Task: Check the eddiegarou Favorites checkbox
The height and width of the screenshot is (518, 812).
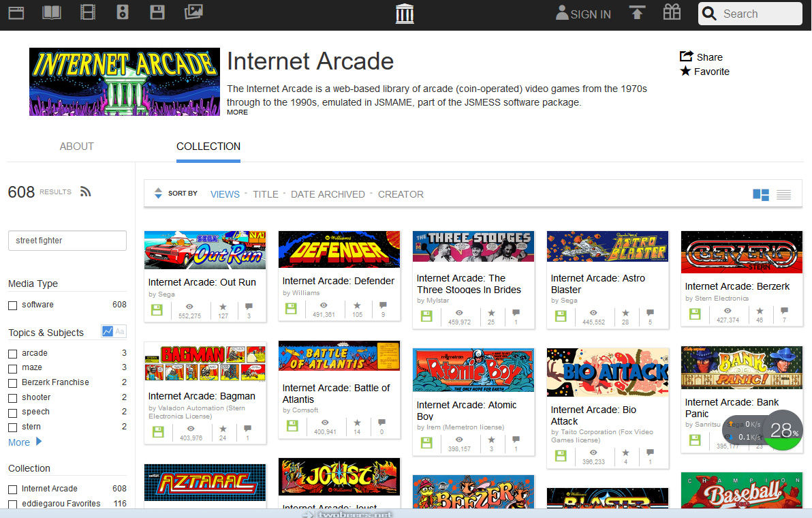Action: pyautogui.click(x=13, y=504)
